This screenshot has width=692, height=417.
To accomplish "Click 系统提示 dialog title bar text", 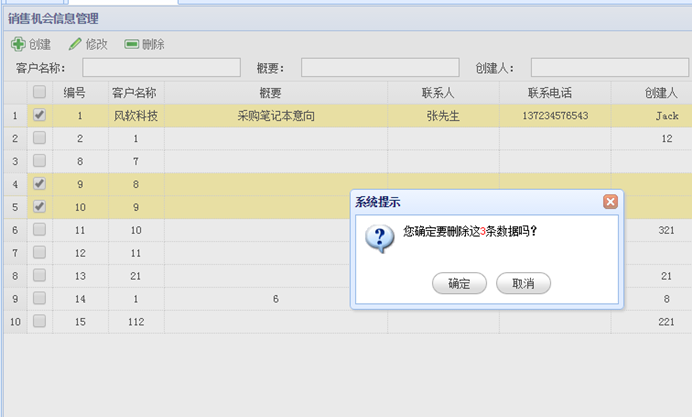I will click(x=378, y=202).
